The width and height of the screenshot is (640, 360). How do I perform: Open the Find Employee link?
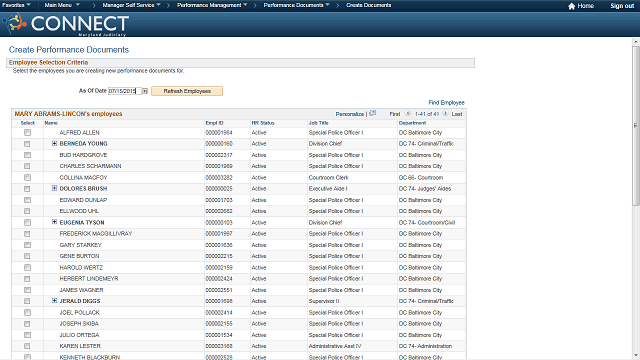446,102
